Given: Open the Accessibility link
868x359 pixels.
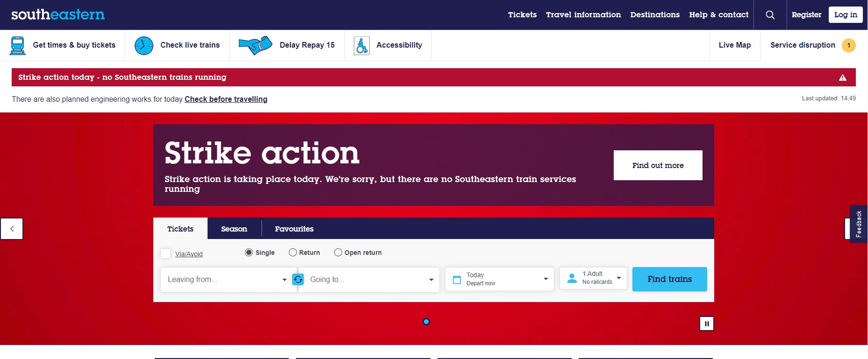Looking at the screenshot, I should point(399,45).
